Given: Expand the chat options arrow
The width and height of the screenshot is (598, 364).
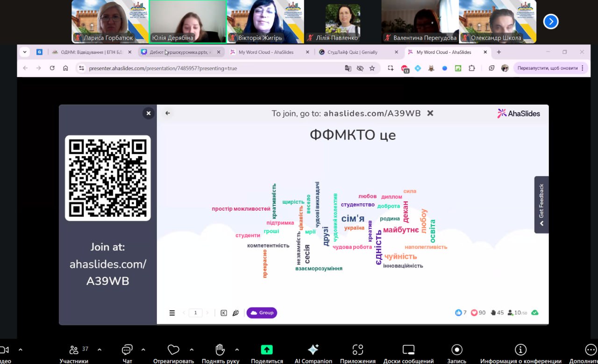Looking at the screenshot, I should tap(143, 350).
